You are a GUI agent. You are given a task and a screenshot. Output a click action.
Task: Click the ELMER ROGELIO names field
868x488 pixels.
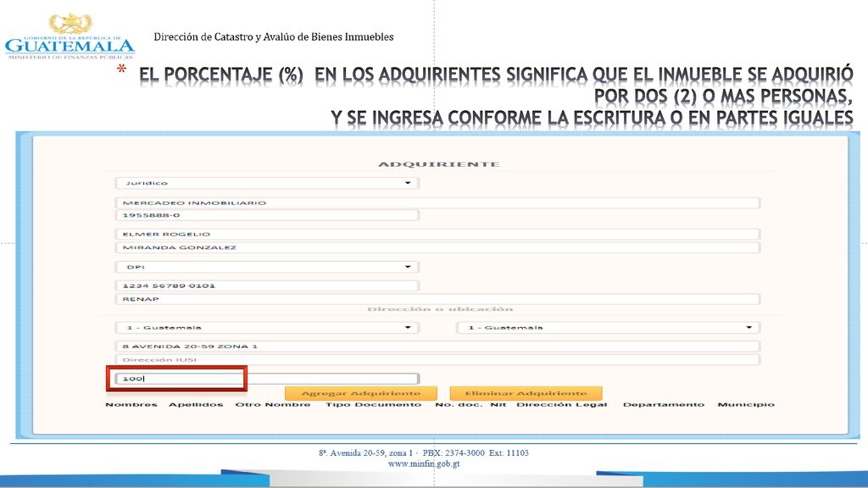pos(437,234)
